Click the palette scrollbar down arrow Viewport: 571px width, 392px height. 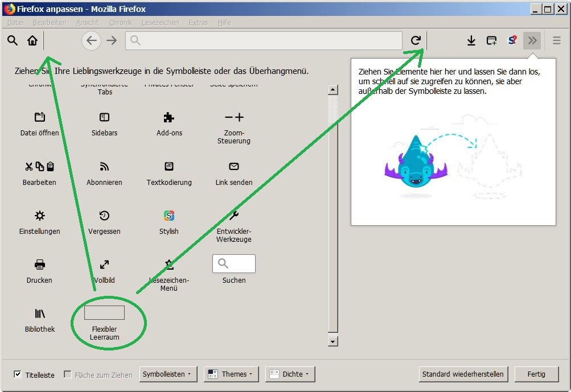tap(333, 341)
